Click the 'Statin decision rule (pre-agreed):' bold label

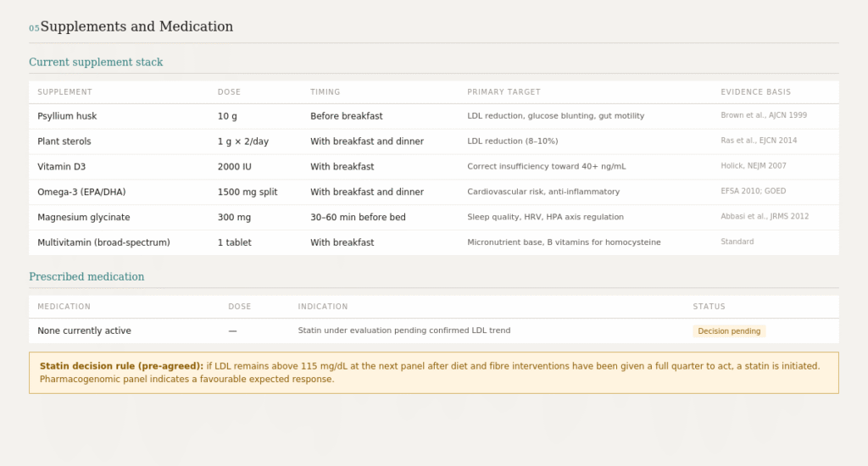coord(122,366)
